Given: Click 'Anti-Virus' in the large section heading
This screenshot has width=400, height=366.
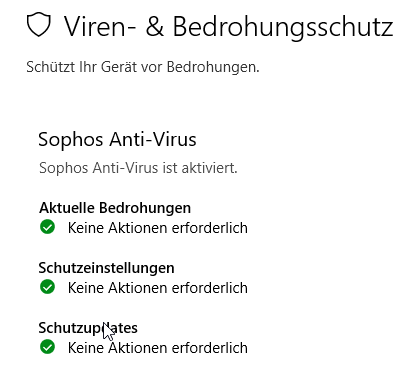Looking at the screenshot, I should point(153,139).
